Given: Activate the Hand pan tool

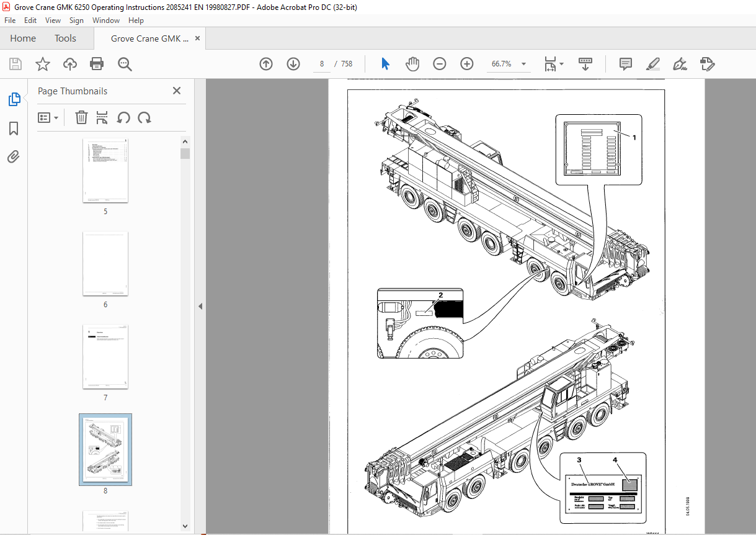Looking at the screenshot, I should point(412,64).
